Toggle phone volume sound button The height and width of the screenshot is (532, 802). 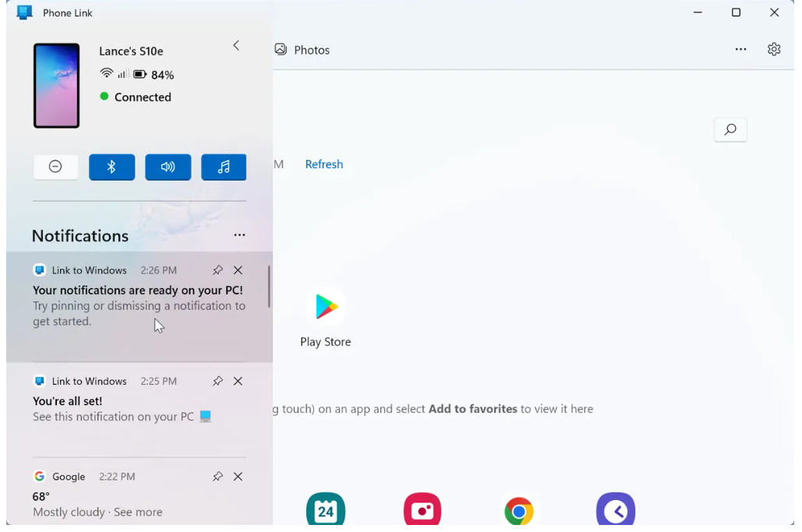168,167
